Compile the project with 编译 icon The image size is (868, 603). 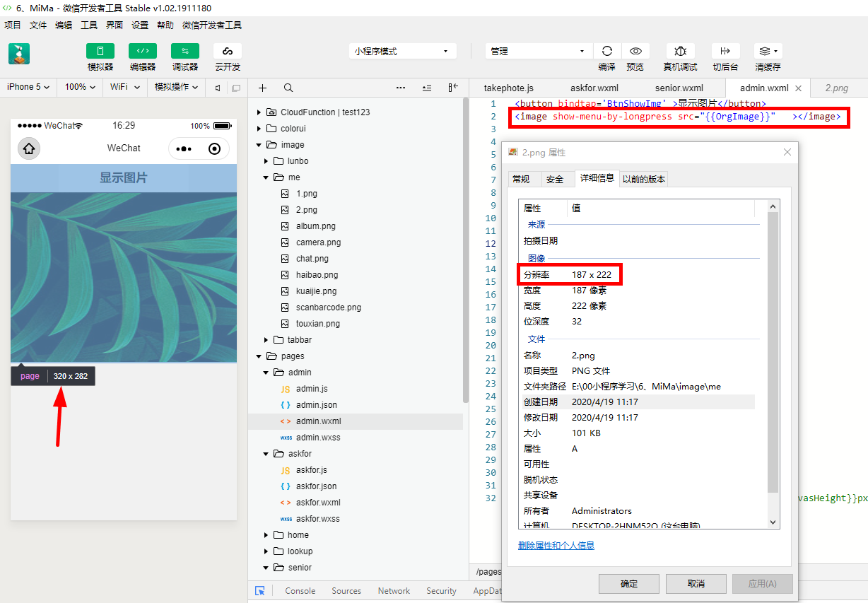click(x=606, y=51)
